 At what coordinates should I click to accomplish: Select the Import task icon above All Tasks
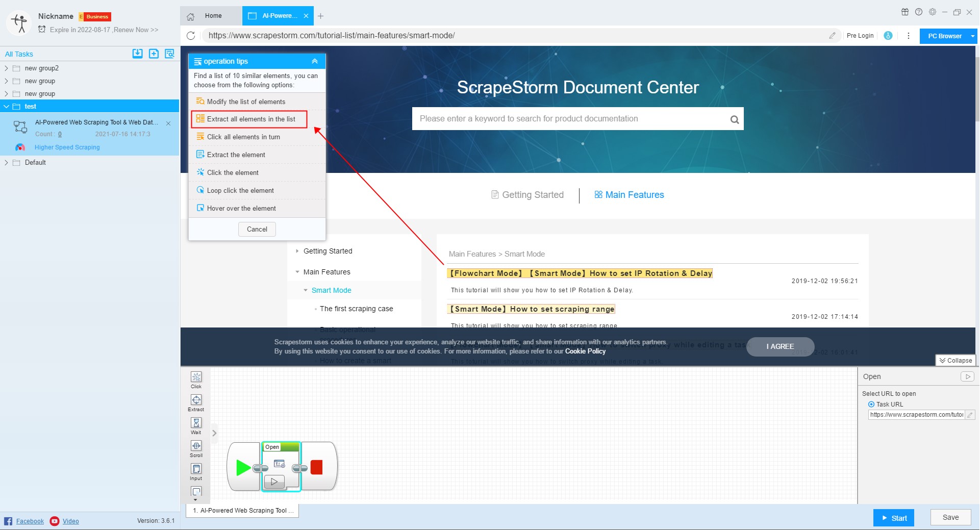137,54
